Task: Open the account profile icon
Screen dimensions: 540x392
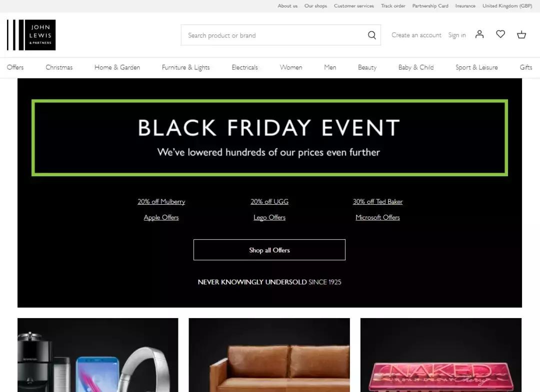Action: pos(479,34)
